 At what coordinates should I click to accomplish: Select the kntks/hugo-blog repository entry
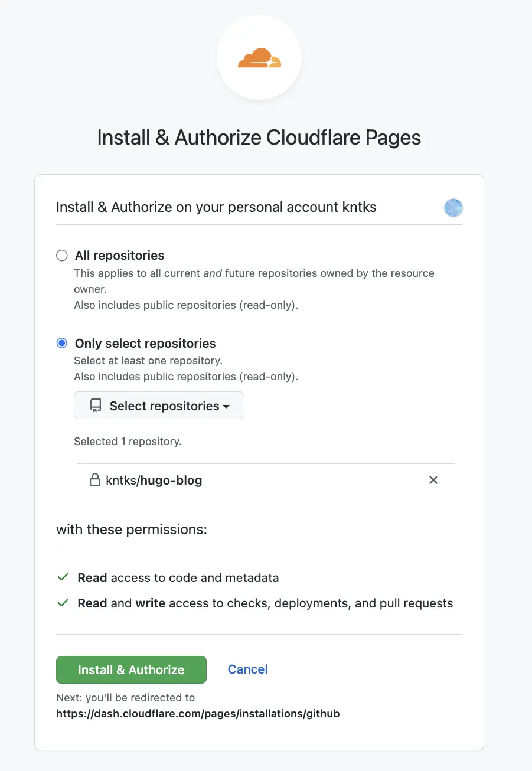[x=154, y=480]
